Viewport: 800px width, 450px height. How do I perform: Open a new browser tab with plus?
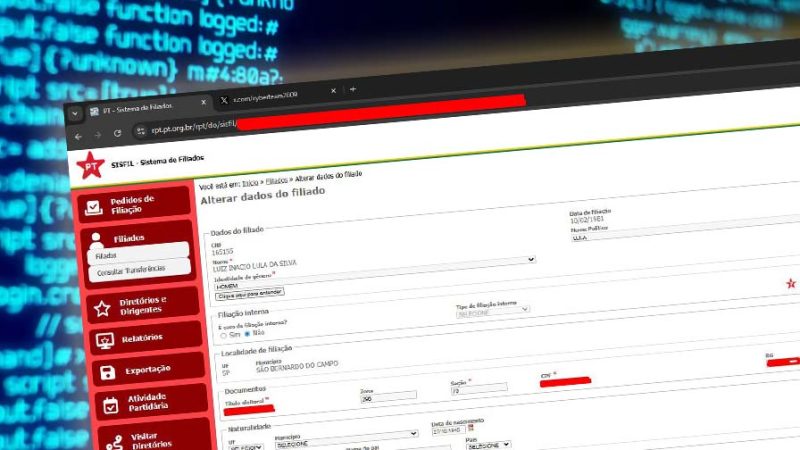pyautogui.click(x=353, y=89)
